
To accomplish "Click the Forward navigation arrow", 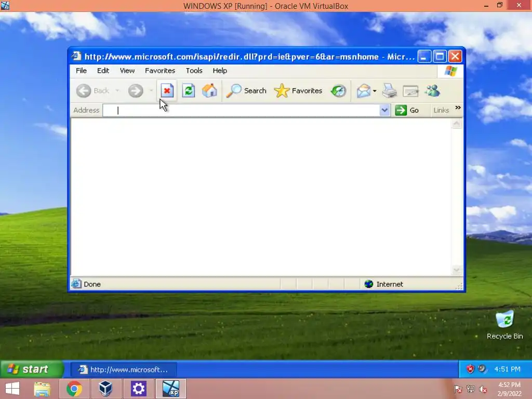I will coord(136,90).
